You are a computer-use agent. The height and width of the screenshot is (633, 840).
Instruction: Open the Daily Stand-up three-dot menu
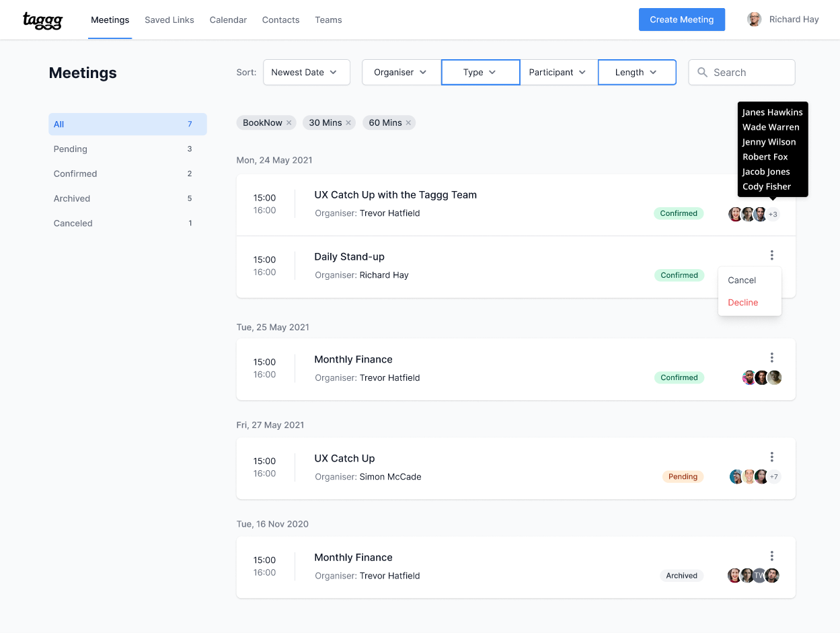click(771, 255)
